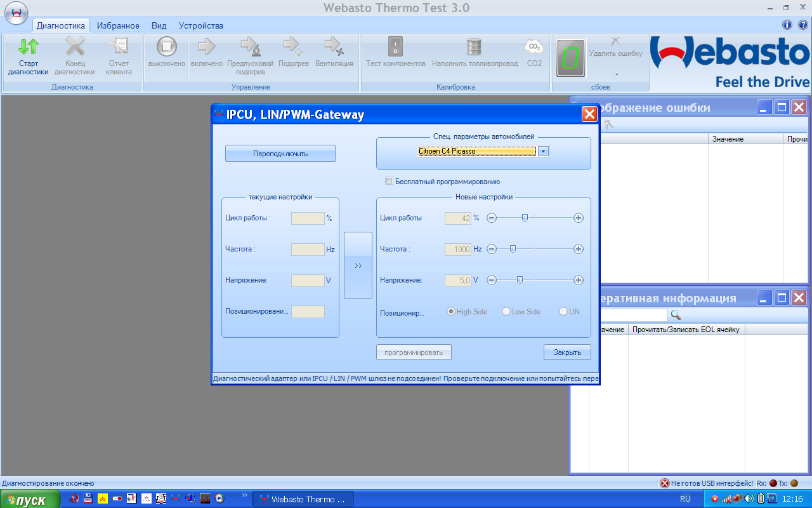Viewport: 812px width, 508px height.
Task: Open Отчет клиента report icon
Action: point(119,48)
